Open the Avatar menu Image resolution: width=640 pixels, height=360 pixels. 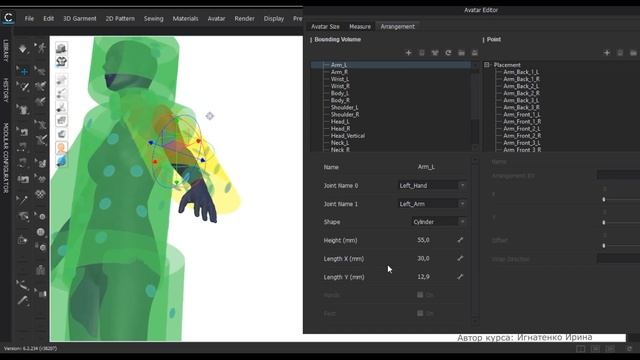(216, 18)
